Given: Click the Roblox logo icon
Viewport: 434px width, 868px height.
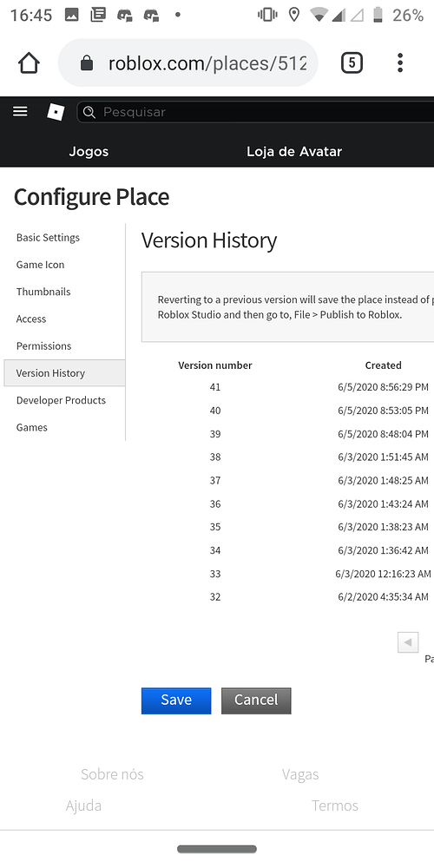Looking at the screenshot, I should click(x=56, y=112).
